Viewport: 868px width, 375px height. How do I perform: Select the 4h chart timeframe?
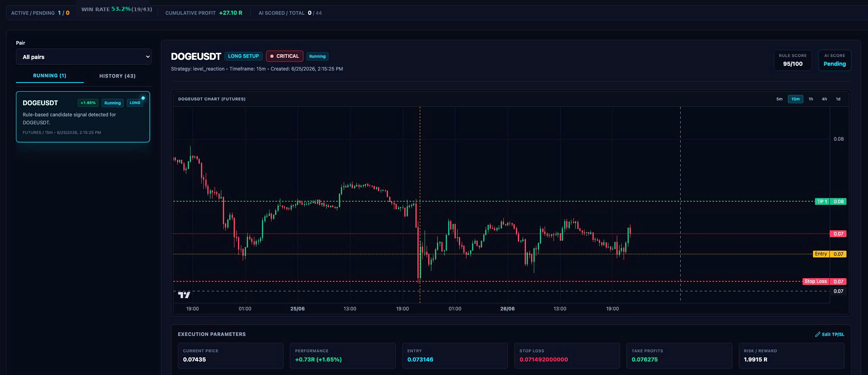(824, 99)
